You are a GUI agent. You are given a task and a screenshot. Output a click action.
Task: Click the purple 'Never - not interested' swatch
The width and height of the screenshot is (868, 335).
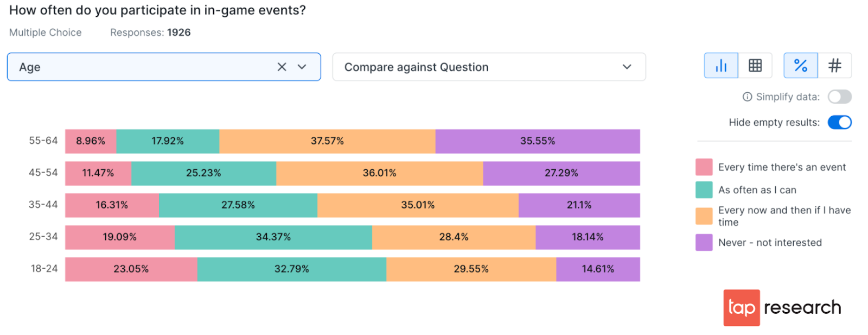coord(704,243)
